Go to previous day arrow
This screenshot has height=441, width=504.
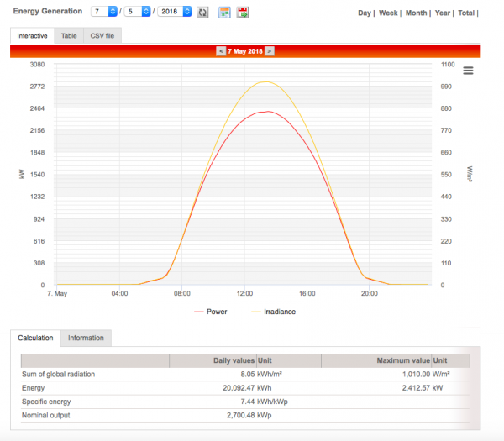coord(221,51)
